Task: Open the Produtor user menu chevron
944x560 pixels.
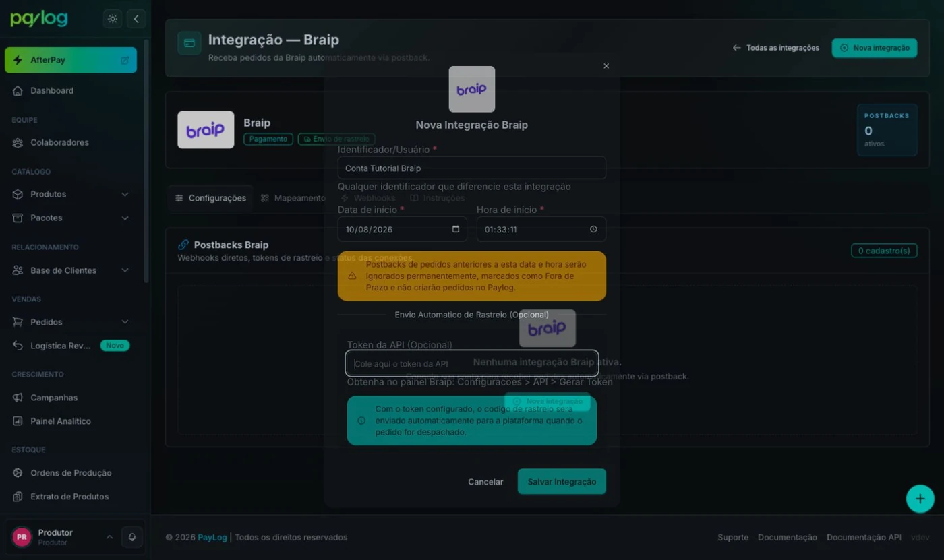Action: pyautogui.click(x=109, y=537)
